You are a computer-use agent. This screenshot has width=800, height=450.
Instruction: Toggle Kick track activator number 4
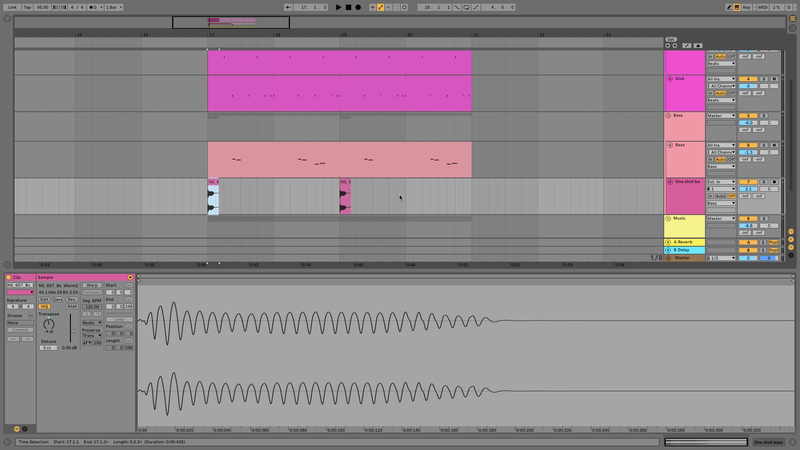[748, 79]
